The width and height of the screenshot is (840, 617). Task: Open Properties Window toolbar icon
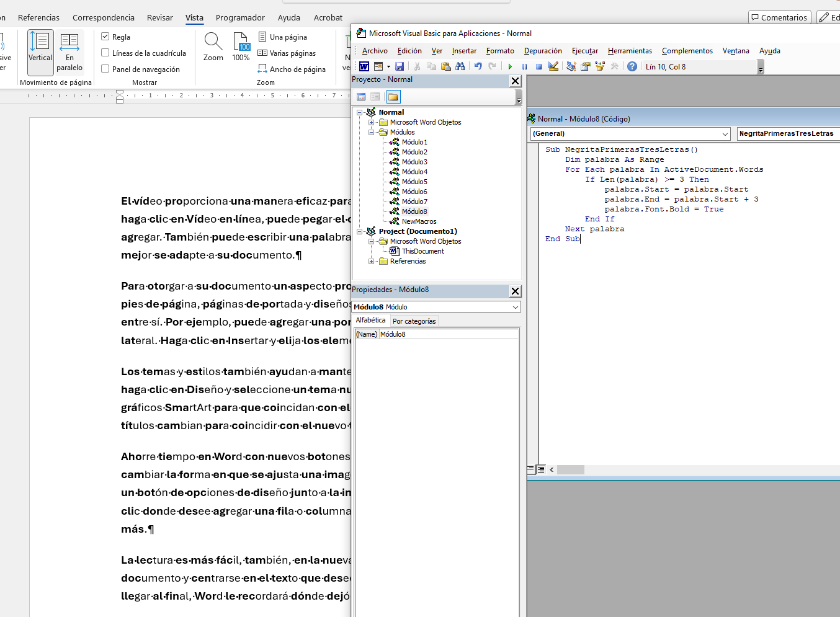[x=586, y=66]
